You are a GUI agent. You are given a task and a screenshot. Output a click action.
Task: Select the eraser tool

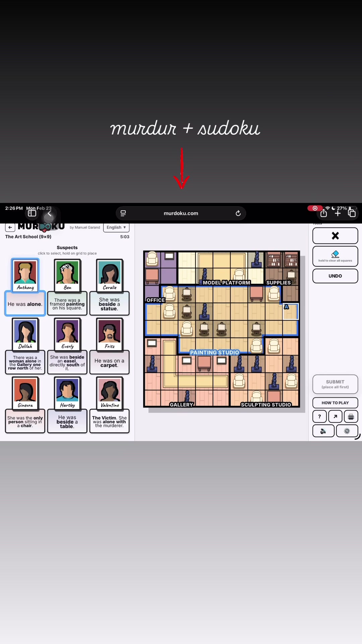(335, 256)
